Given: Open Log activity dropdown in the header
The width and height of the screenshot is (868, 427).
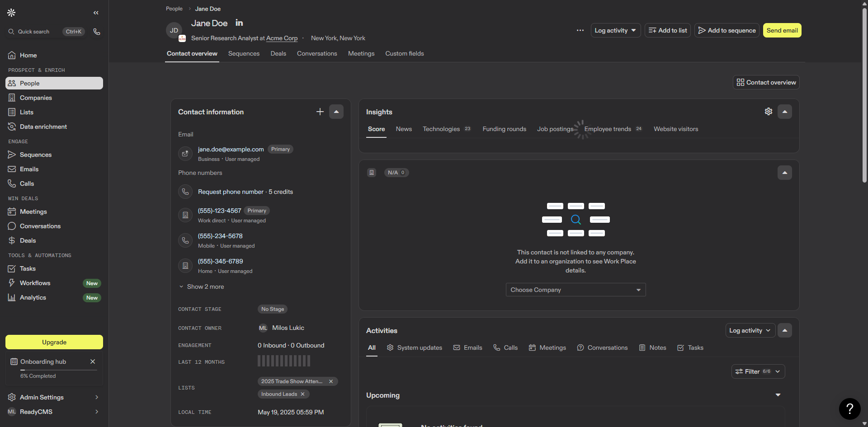Looking at the screenshot, I should tap(615, 30).
